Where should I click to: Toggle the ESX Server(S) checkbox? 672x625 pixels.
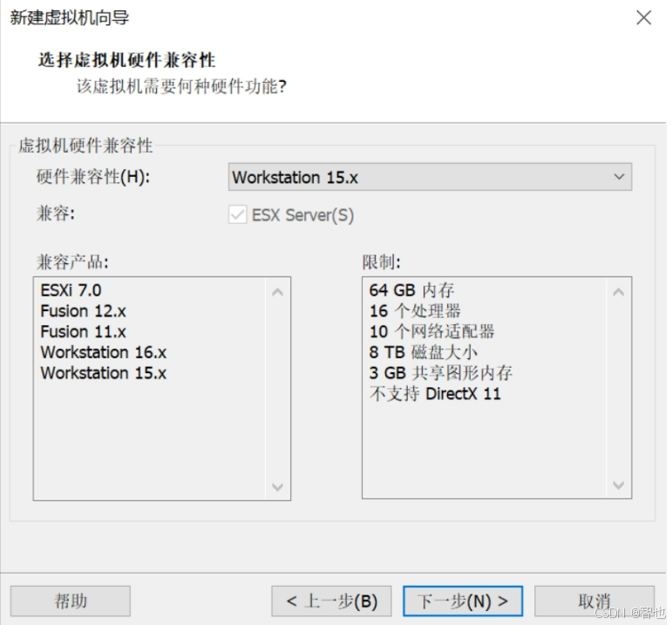tap(237, 214)
